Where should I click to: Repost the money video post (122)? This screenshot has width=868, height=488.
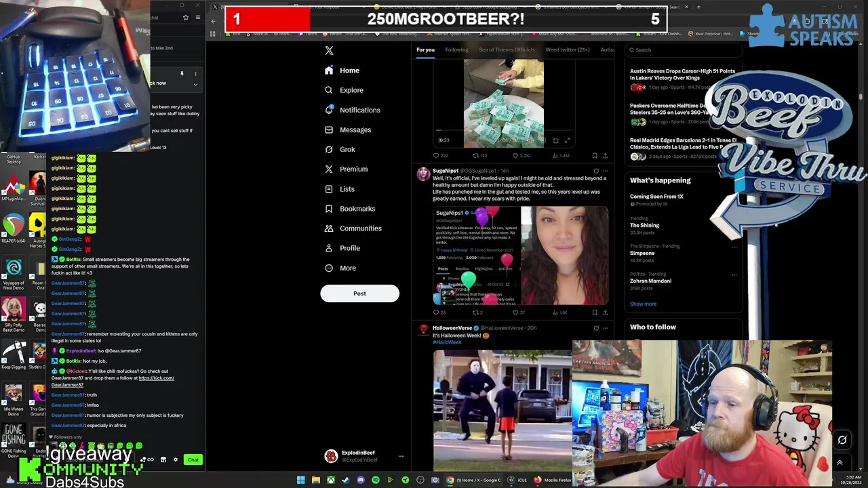pyautogui.click(x=479, y=156)
